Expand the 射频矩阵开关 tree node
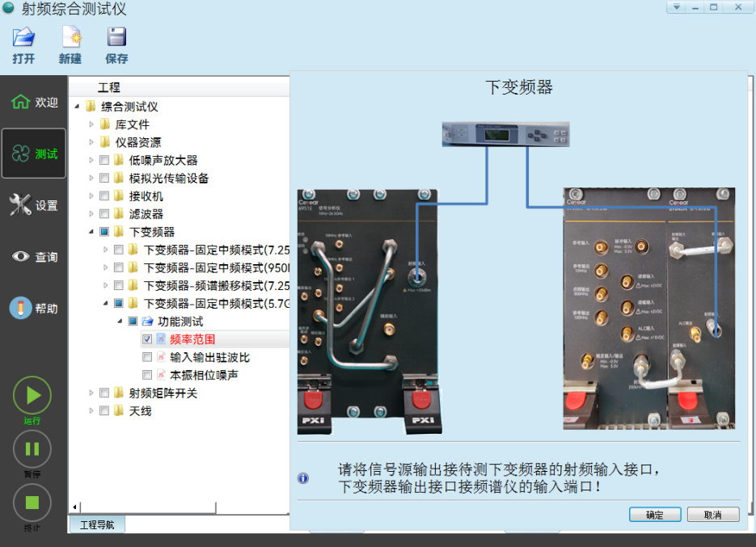This screenshot has width=756, height=547. pos(91,392)
